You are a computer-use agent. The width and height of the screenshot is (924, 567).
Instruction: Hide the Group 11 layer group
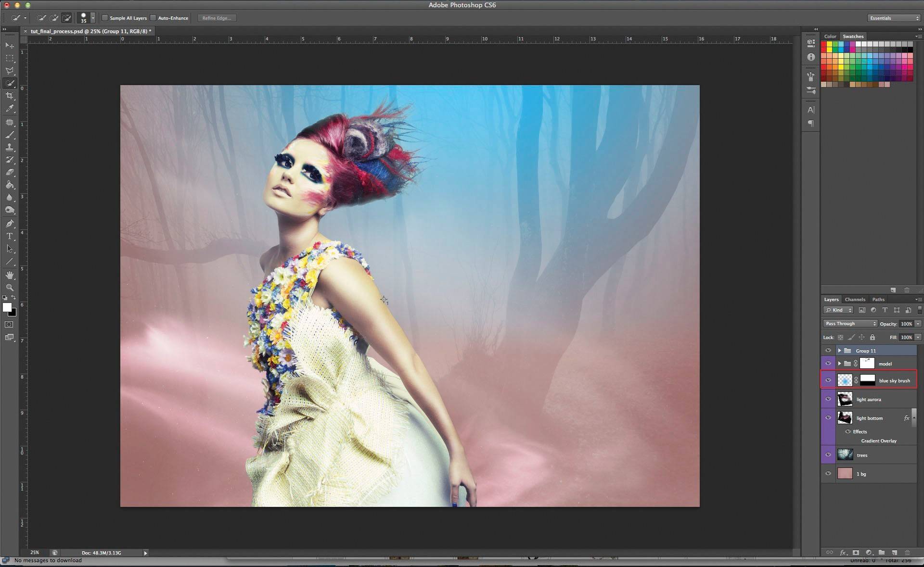point(828,351)
